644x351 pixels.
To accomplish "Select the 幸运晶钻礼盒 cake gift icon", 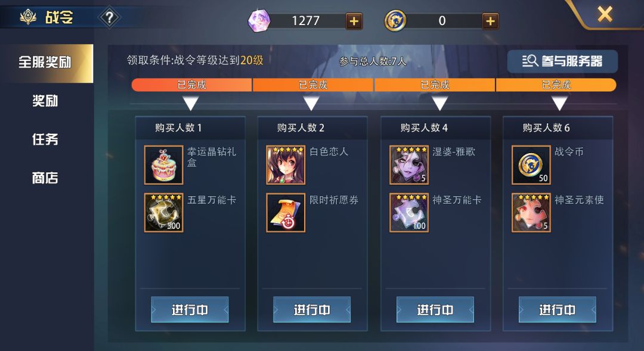I will (163, 164).
